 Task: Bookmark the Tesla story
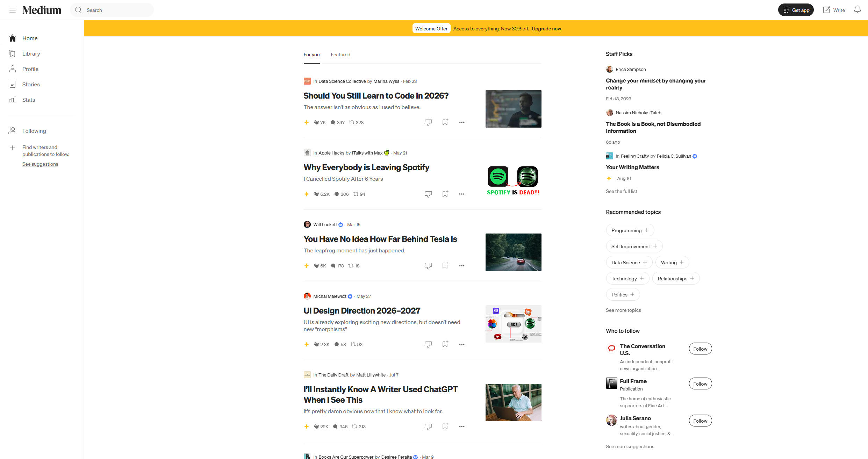coord(445,265)
